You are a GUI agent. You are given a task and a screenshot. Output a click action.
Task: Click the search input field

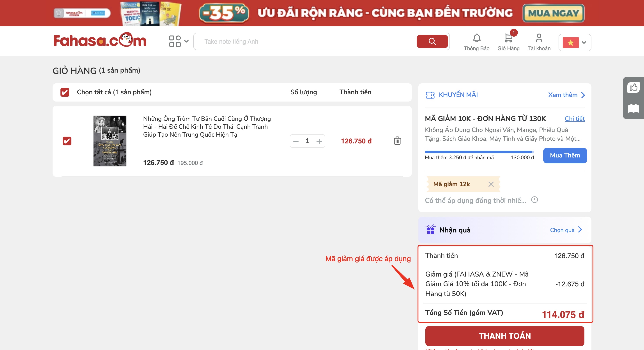click(x=305, y=42)
